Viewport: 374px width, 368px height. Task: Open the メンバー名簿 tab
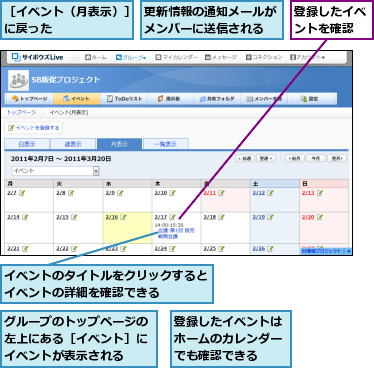click(264, 99)
